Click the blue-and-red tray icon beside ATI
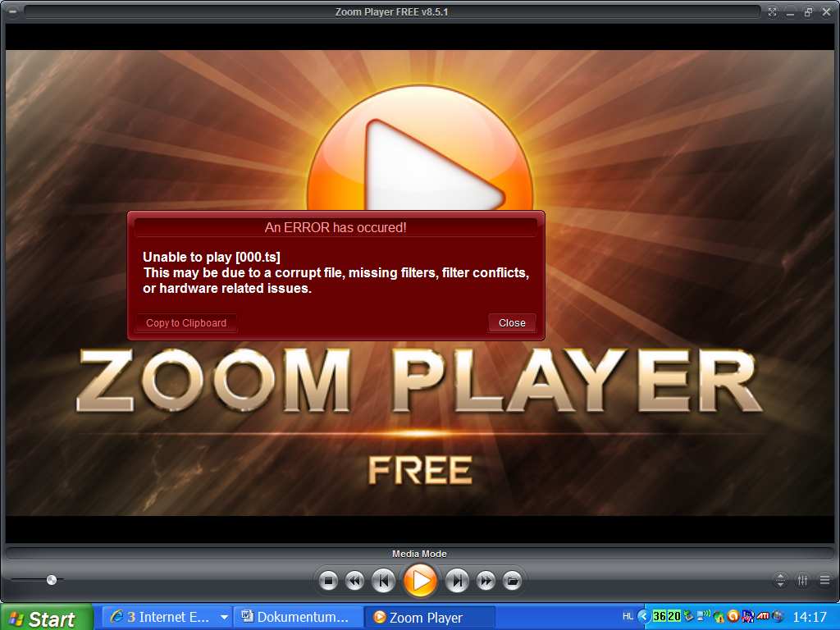Viewport: 840px width, 630px height. tap(748, 616)
